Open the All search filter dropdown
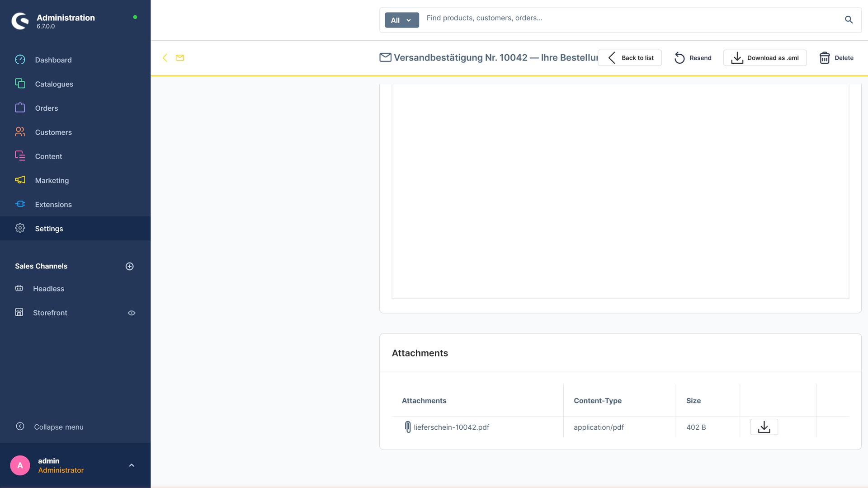This screenshot has width=868, height=488. tap(401, 20)
